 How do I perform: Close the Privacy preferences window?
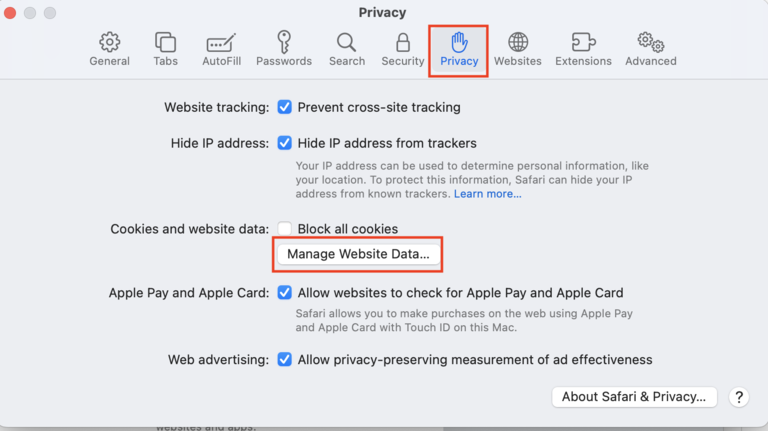click(11, 13)
